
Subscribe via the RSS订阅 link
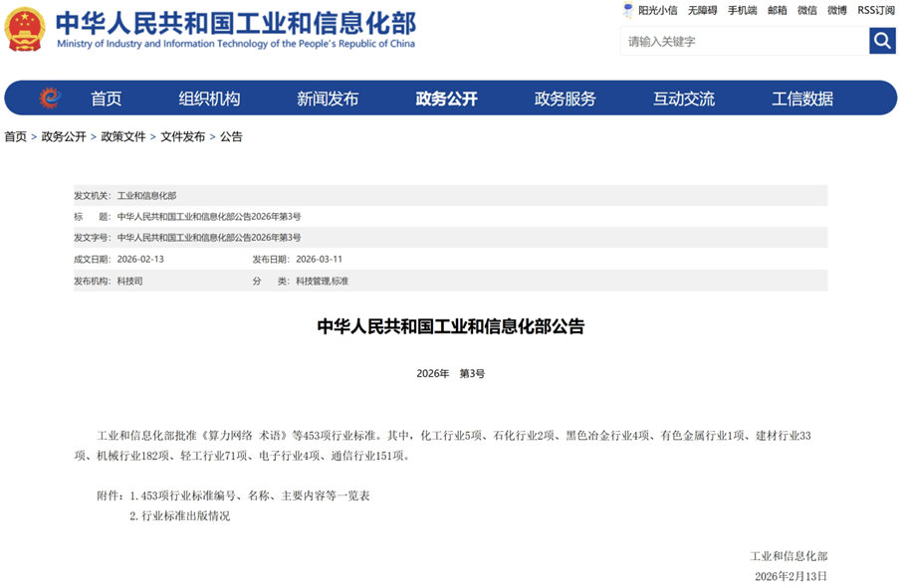click(876, 12)
